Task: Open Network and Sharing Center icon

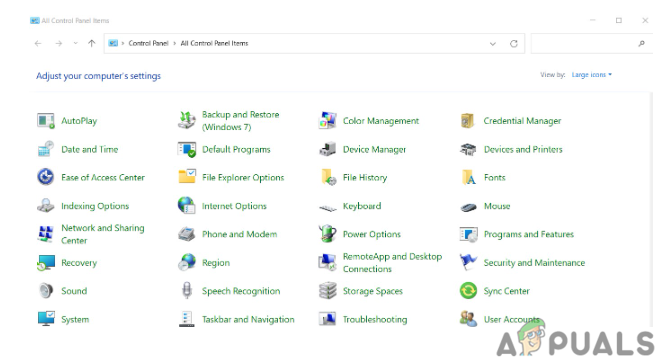Action: coord(45,234)
